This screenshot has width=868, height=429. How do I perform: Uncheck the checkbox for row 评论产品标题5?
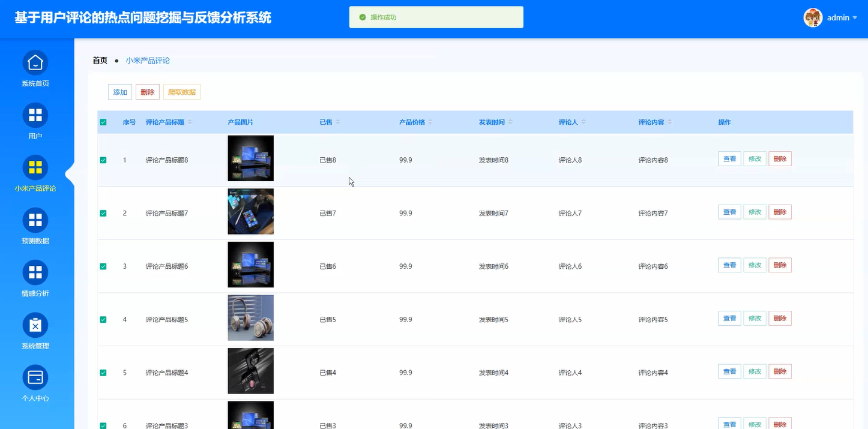click(103, 320)
